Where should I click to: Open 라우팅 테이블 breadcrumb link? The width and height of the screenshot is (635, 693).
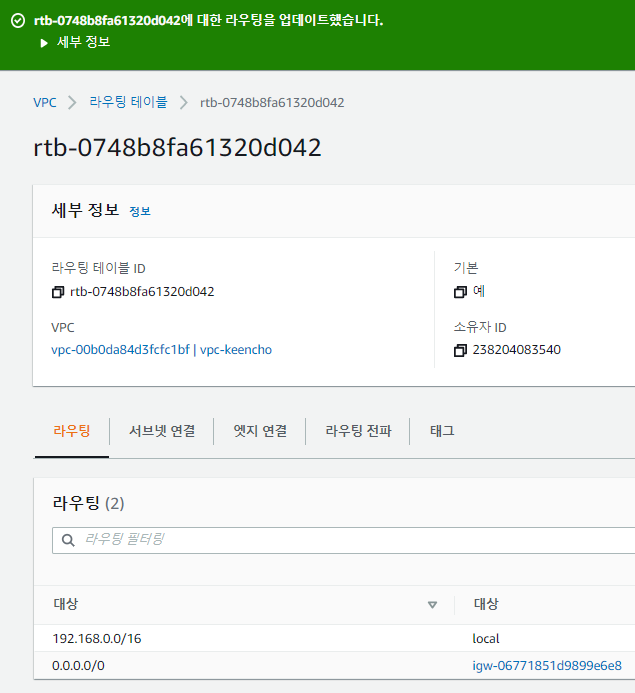click(x=128, y=102)
